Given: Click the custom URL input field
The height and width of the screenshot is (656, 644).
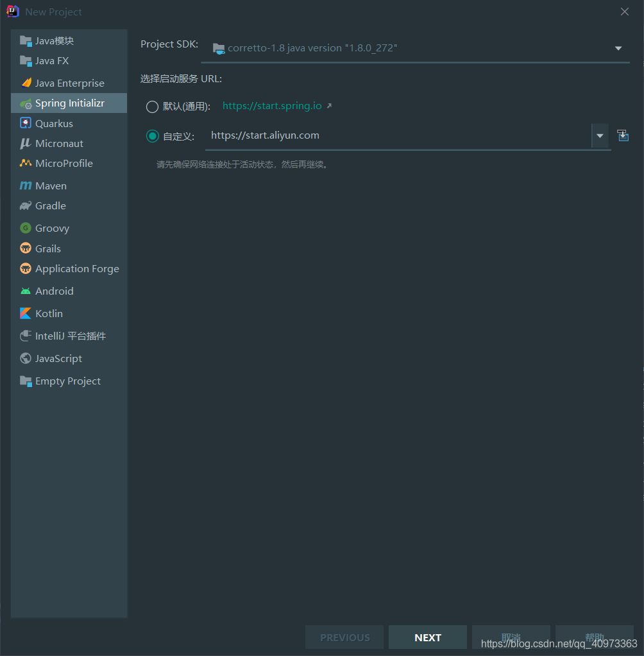Looking at the screenshot, I should pos(398,136).
